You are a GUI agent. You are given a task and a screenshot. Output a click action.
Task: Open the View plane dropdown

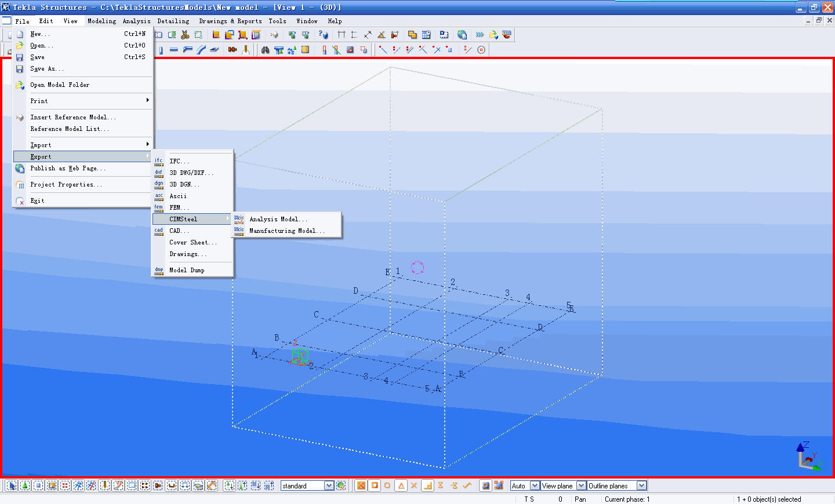581,485
